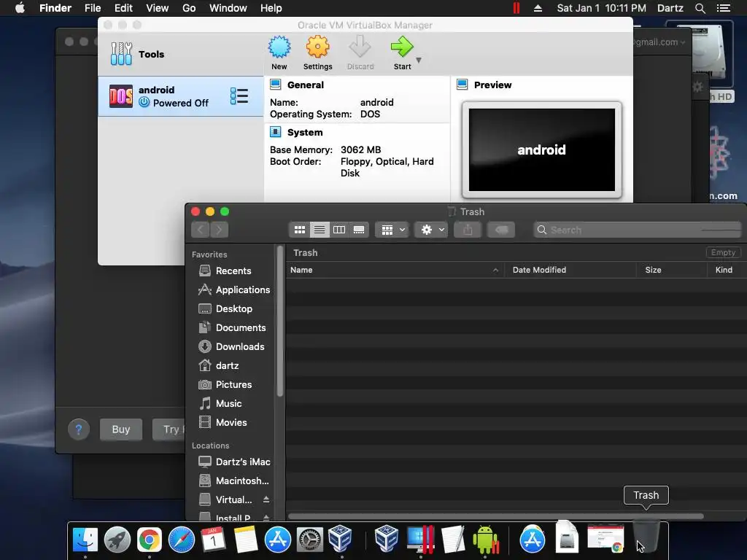Go back in the Trash Finder window
Screen dimensions: 747x560
[201, 230]
